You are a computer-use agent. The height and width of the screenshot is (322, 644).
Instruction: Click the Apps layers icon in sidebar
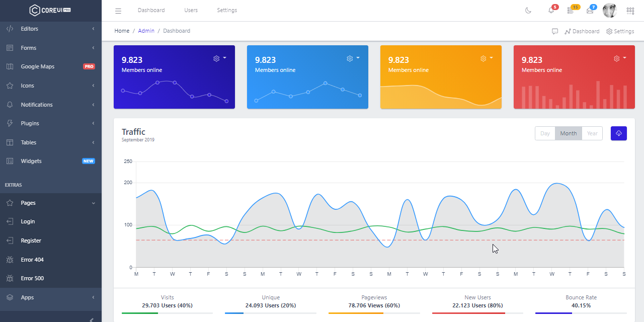10,297
